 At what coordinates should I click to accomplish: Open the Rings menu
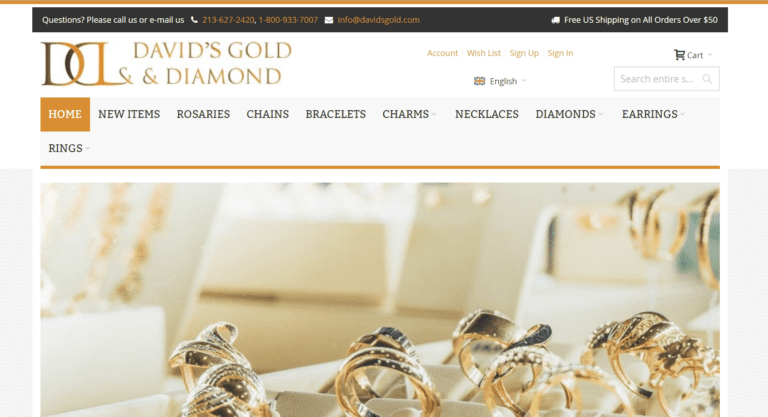(x=69, y=148)
